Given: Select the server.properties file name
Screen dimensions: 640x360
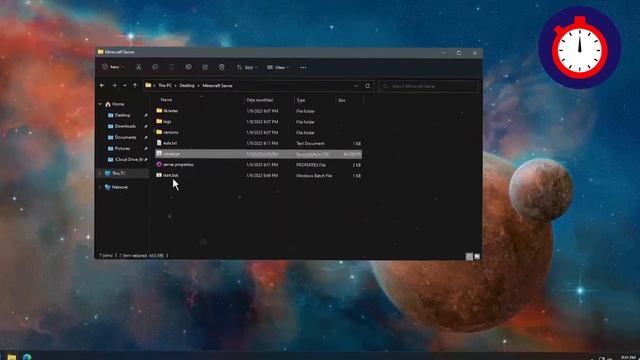Looking at the screenshot, I should click(178, 164).
